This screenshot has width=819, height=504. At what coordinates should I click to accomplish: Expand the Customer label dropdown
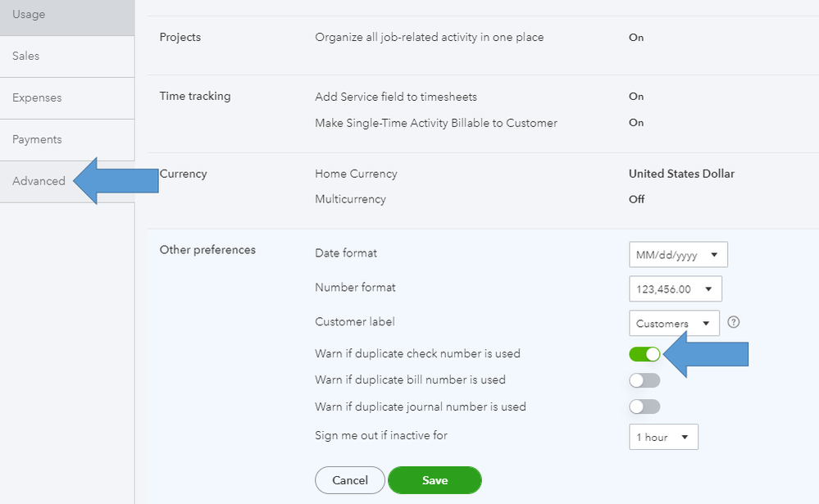pos(674,324)
